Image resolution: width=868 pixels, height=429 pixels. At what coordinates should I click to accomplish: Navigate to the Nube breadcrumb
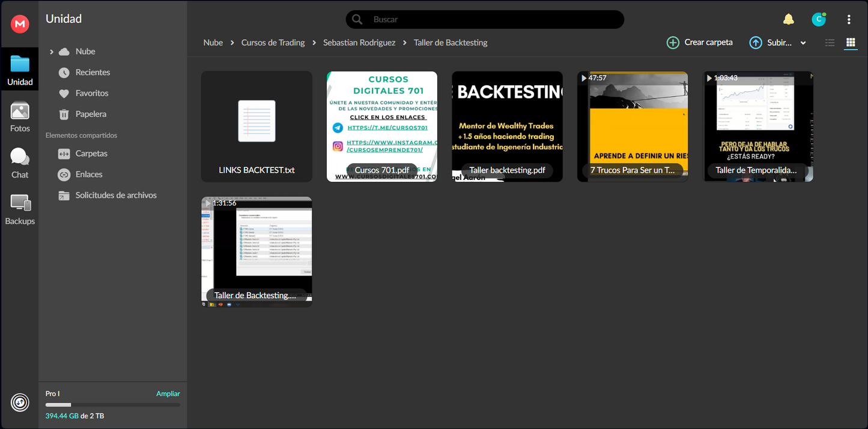pos(213,43)
